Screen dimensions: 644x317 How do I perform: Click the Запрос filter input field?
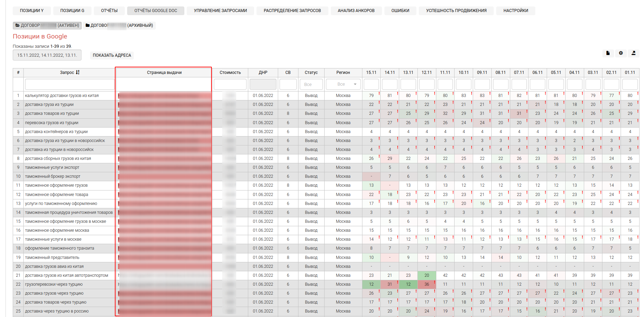[69, 84]
